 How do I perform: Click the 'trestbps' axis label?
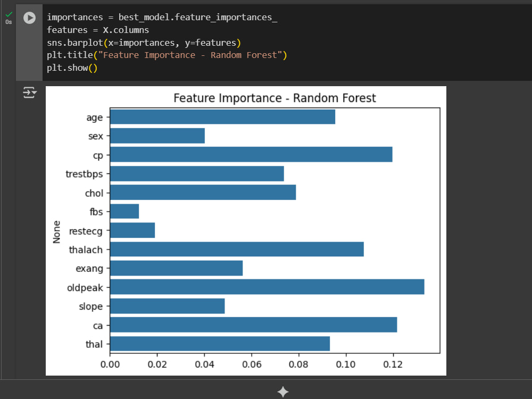(x=84, y=174)
